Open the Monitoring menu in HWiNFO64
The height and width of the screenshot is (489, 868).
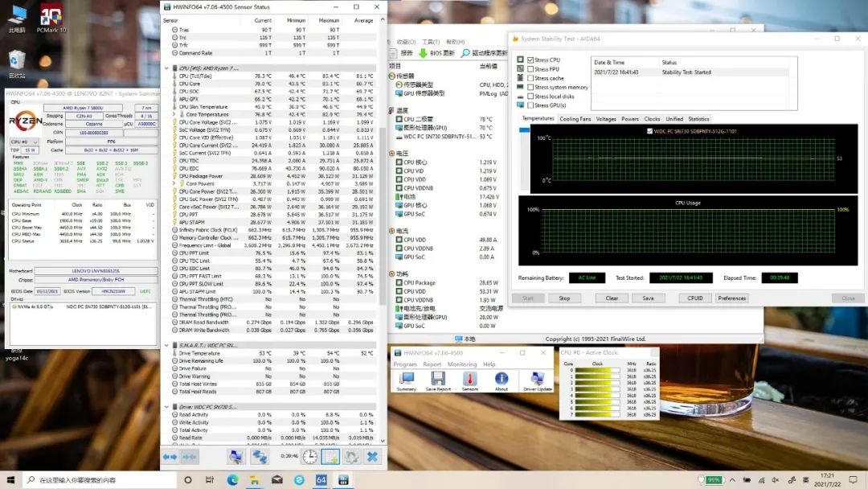(x=462, y=364)
